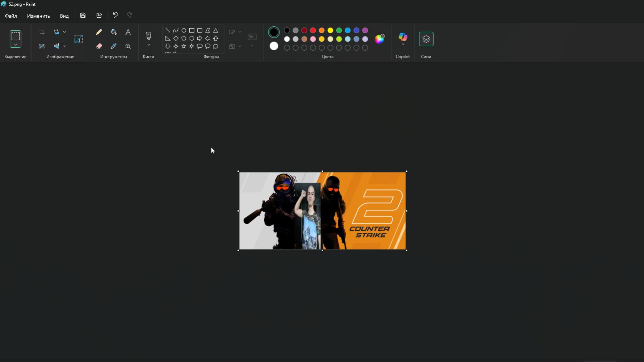Pick the yellow color swatch

(330, 30)
